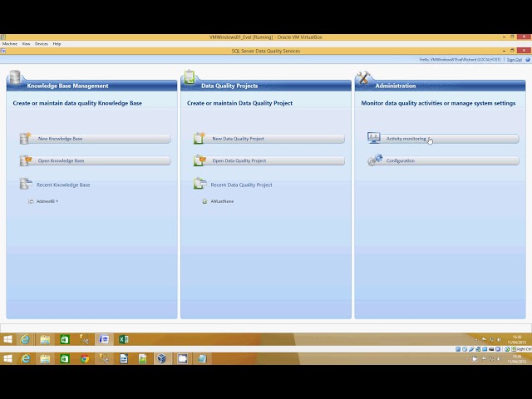The image size is (532, 399).
Task: Open File Explorer on host taskbar
Action: click(45, 358)
